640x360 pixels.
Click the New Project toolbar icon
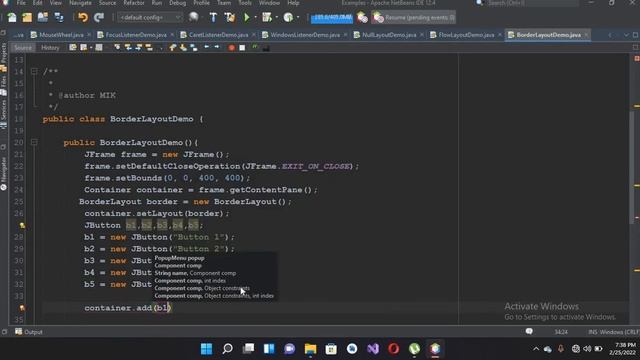27,18
